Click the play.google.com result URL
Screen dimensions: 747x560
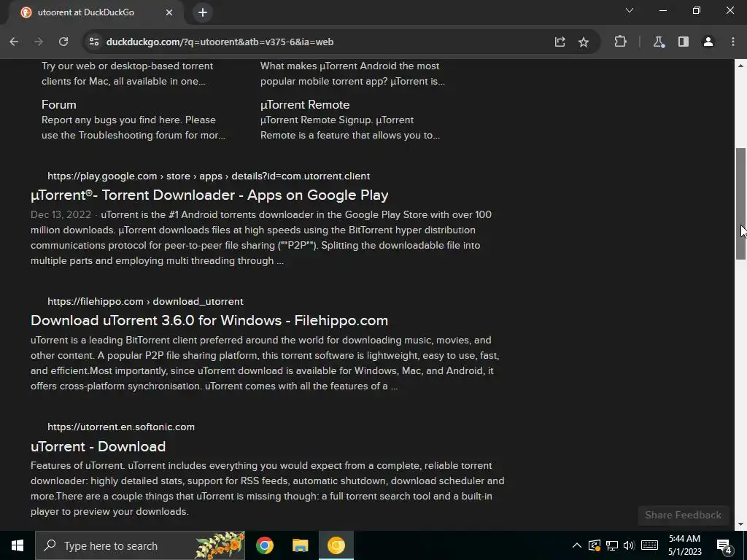pyautogui.click(x=209, y=176)
